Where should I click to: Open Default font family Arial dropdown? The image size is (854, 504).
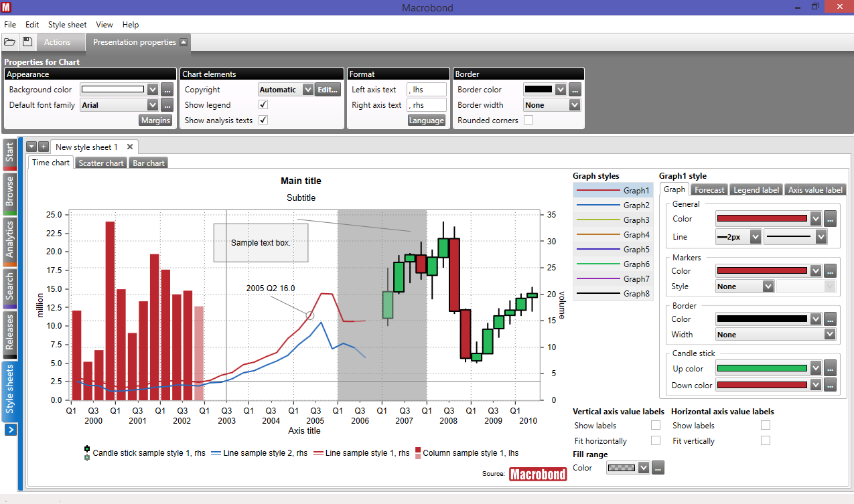point(153,105)
